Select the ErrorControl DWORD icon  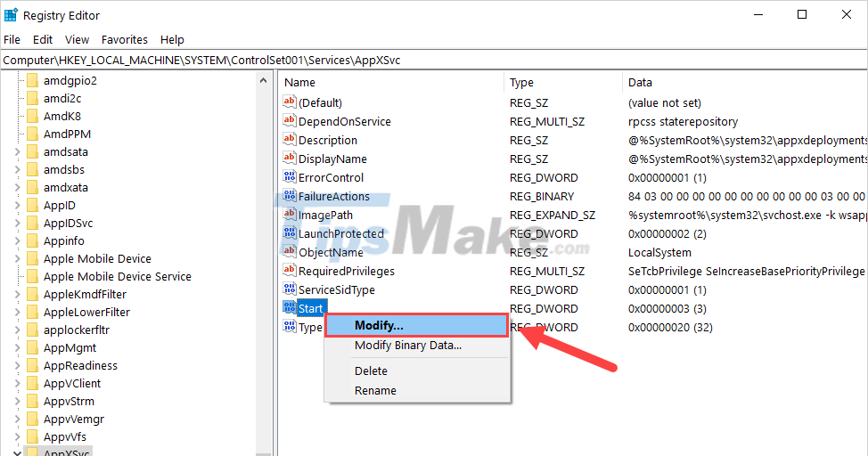coord(289,177)
